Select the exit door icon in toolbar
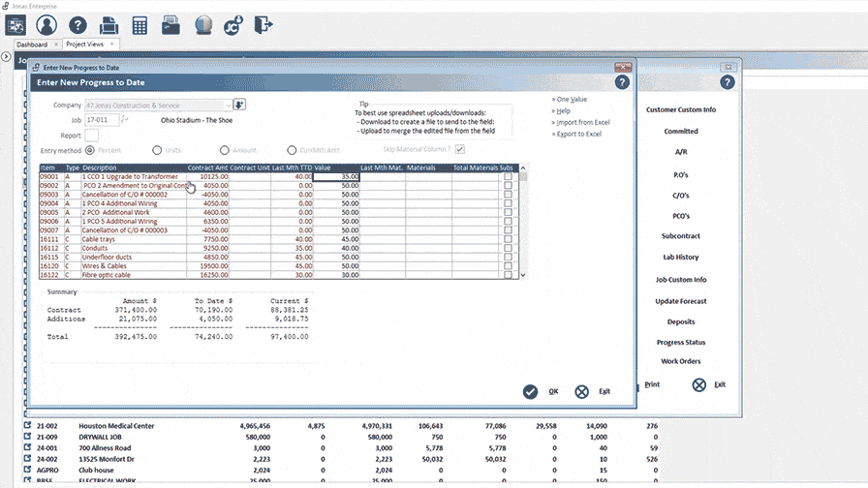 263,25
